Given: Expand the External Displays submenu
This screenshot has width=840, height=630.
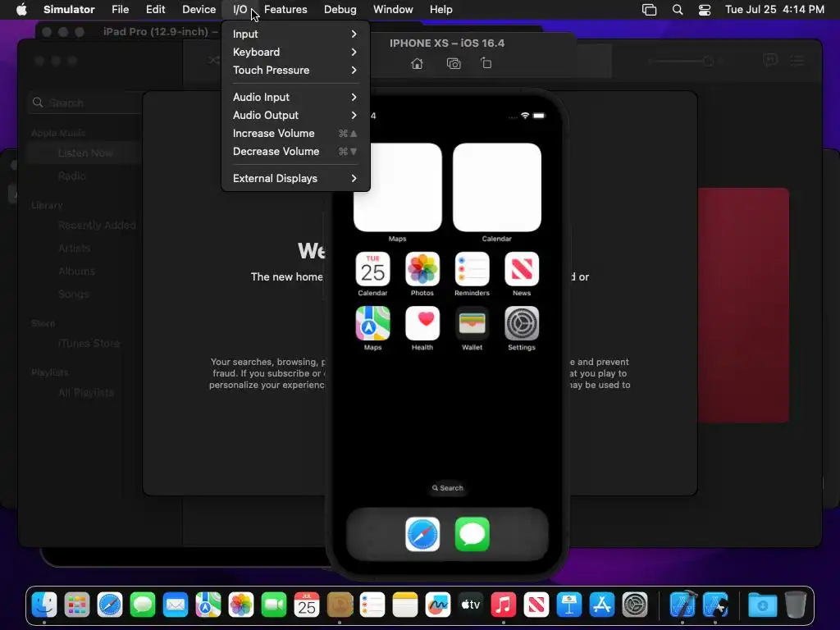Looking at the screenshot, I should [x=295, y=178].
